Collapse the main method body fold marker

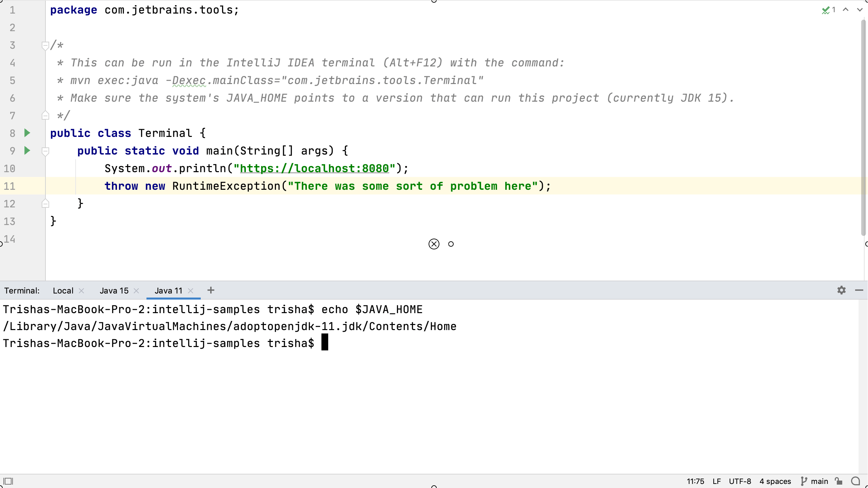[x=46, y=151]
